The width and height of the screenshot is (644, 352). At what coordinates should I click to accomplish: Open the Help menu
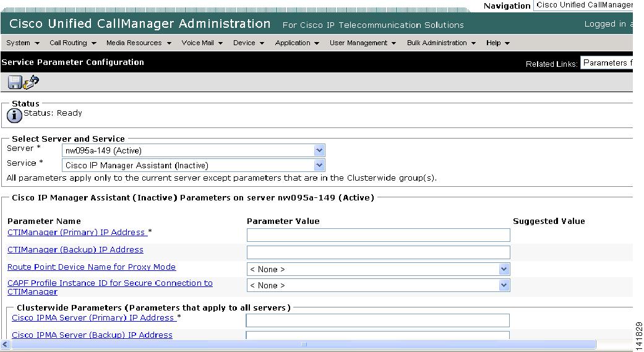click(497, 43)
